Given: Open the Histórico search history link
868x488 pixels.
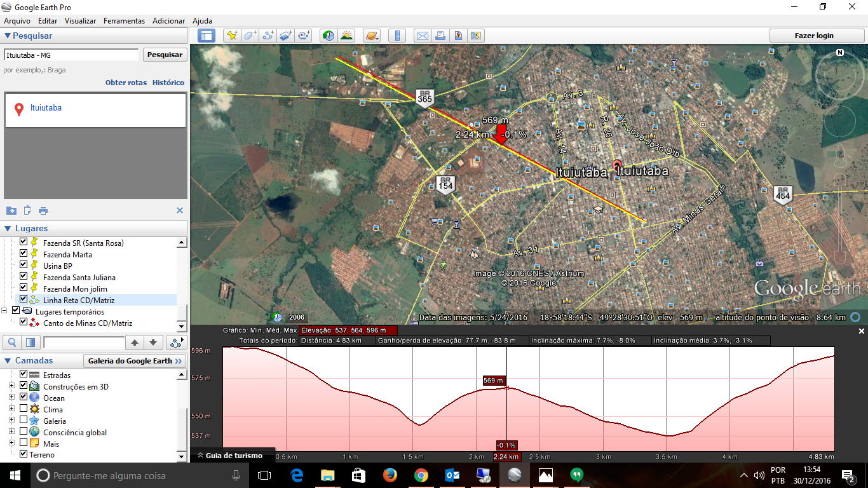Looking at the screenshot, I should (x=168, y=83).
